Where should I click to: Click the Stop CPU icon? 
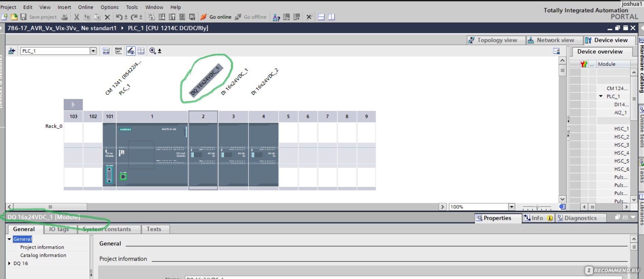(297, 17)
